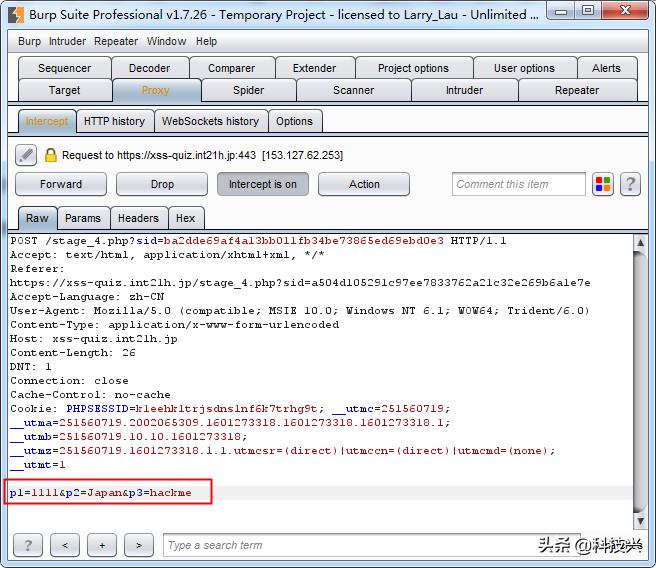Click the body line p1=1111&p2=Japan&p3=hackme
This screenshot has height=568, width=656.
101,493
